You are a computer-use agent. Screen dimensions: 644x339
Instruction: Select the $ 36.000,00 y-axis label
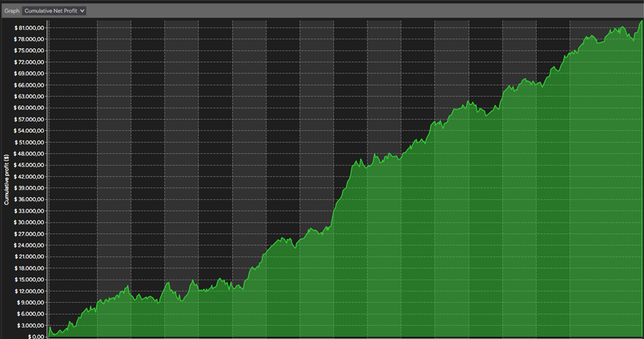coord(29,199)
